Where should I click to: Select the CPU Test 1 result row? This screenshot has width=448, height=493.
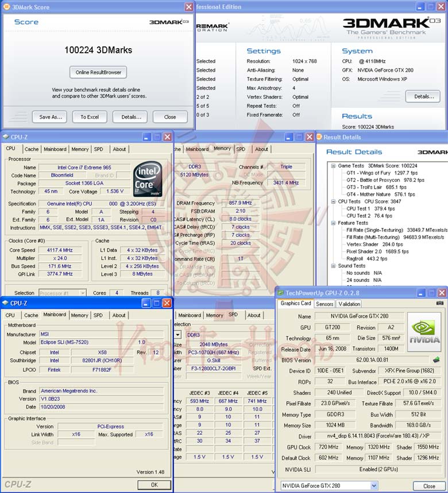coord(370,208)
